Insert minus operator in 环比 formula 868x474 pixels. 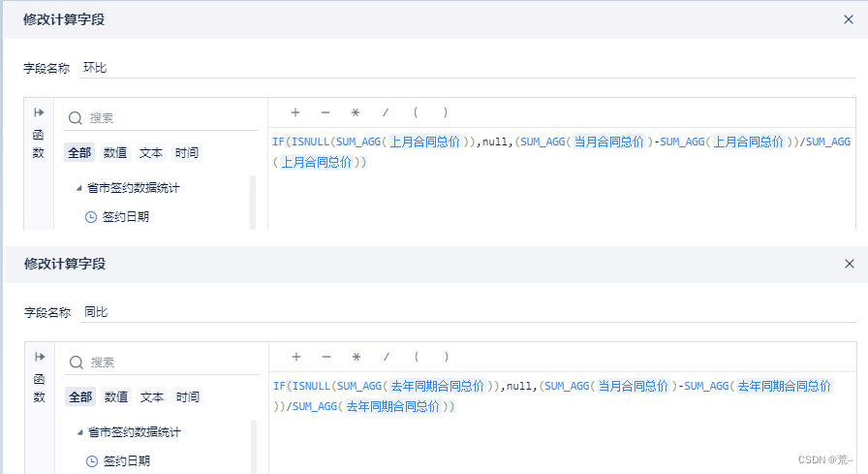pos(325,112)
